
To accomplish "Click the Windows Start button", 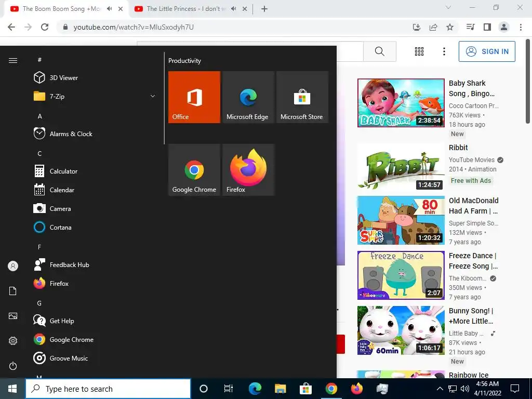I will point(12,389).
